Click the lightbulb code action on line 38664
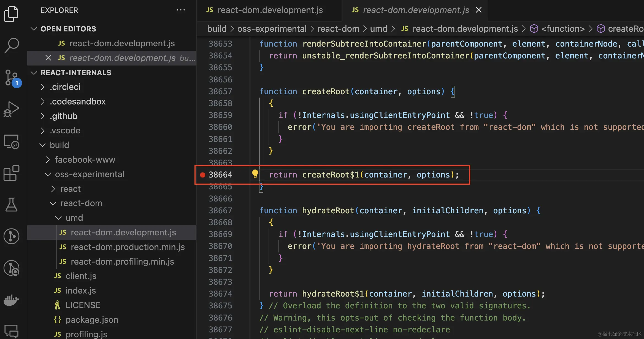The image size is (644, 339). [x=255, y=174]
